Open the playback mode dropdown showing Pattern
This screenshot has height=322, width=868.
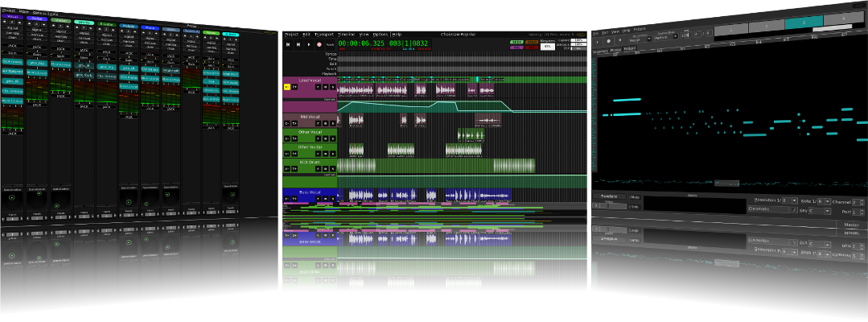(x=666, y=37)
